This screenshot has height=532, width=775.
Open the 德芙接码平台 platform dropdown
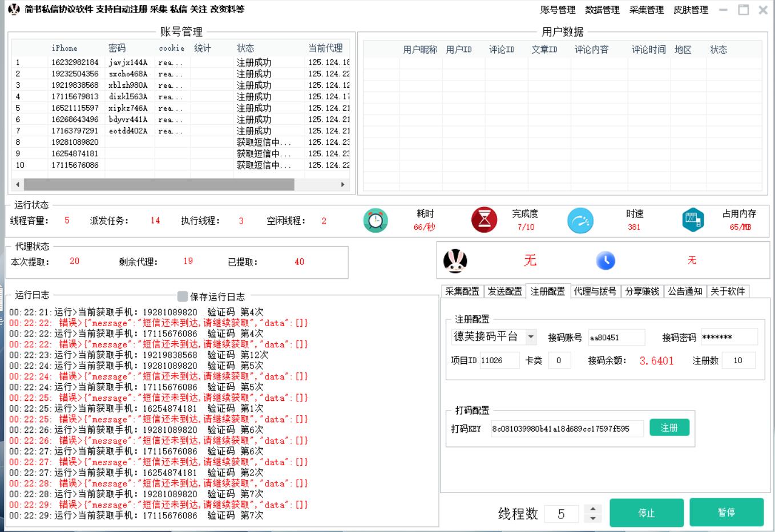click(x=530, y=337)
